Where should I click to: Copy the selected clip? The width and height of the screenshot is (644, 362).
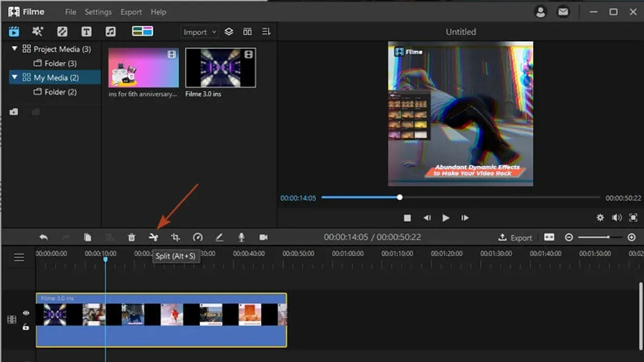(x=87, y=237)
